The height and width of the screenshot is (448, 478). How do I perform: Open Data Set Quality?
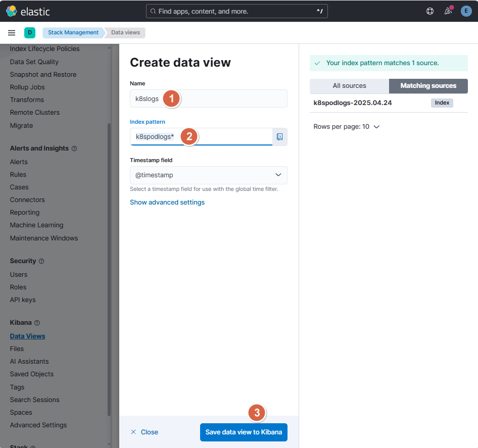tap(34, 62)
